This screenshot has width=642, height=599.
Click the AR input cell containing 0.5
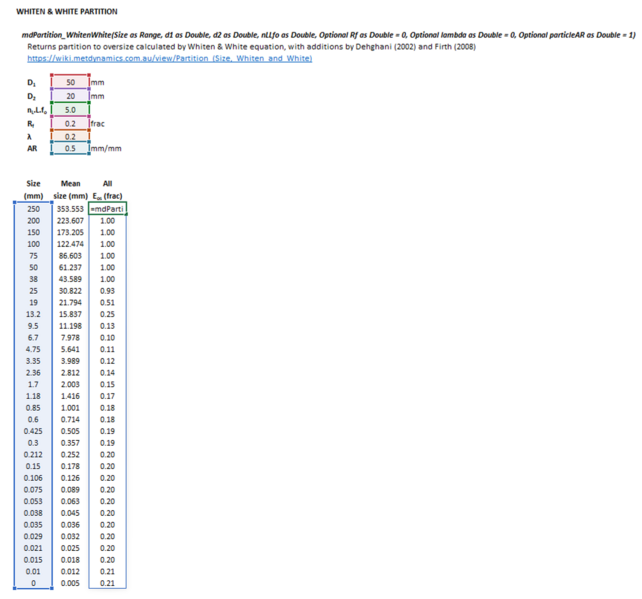coord(70,148)
